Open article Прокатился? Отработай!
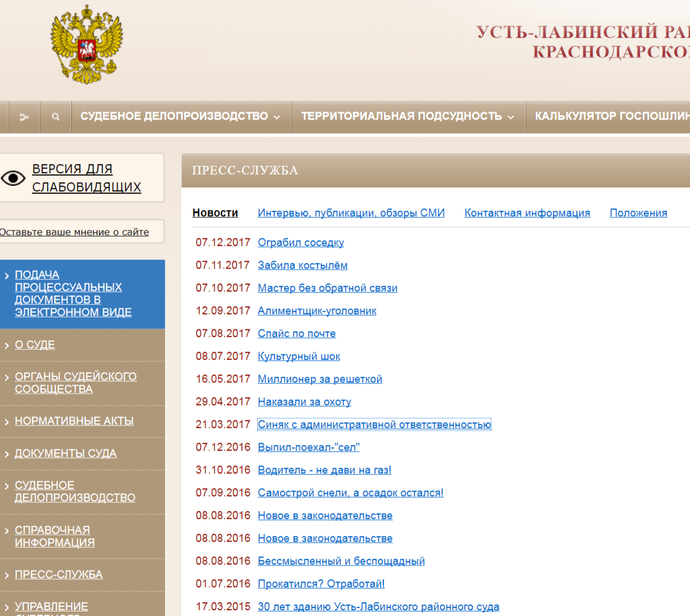 [x=321, y=584]
